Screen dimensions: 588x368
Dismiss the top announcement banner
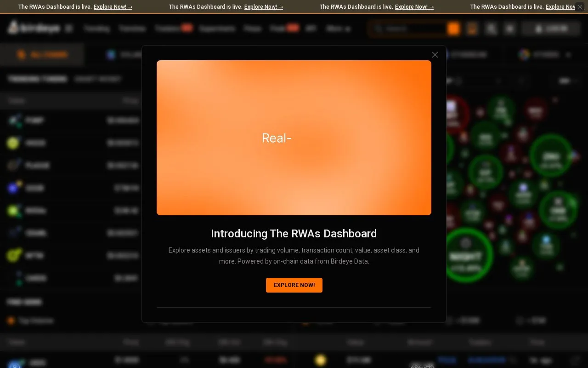point(580,7)
